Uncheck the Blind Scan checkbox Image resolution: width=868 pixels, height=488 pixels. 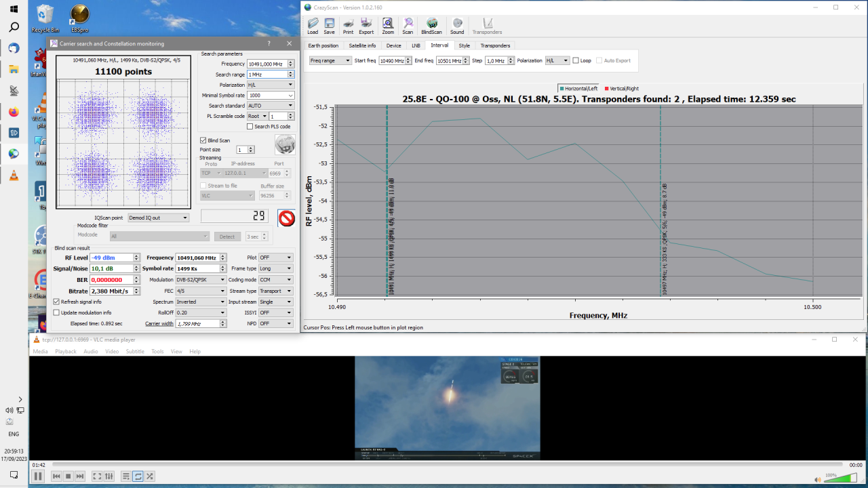click(x=203, y=140)
